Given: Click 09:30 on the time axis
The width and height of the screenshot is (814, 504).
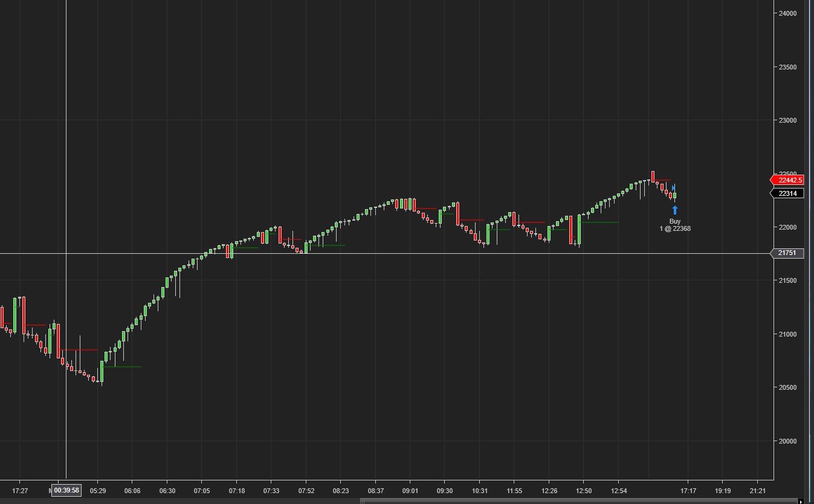Looking at the screenshot, I should [x=445, y=491].
